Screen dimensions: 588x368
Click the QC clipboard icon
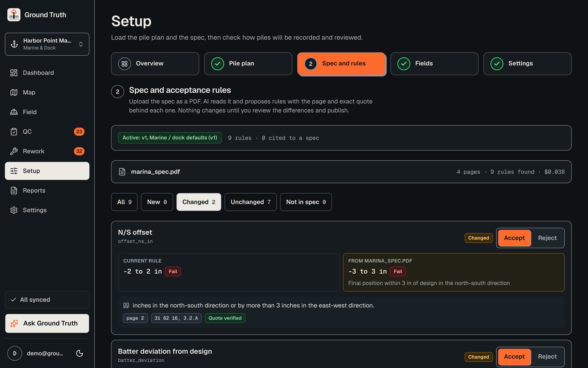coord(14,132)
